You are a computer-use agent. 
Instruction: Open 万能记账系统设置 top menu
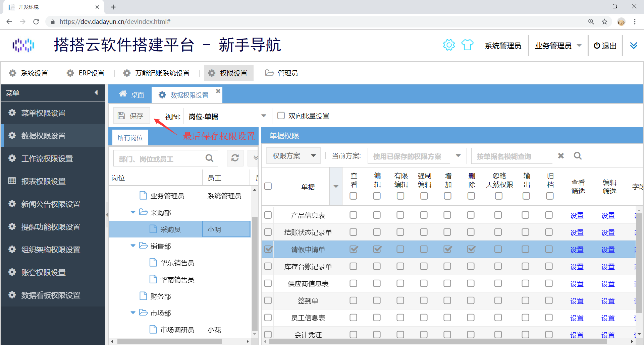[156, 73]
